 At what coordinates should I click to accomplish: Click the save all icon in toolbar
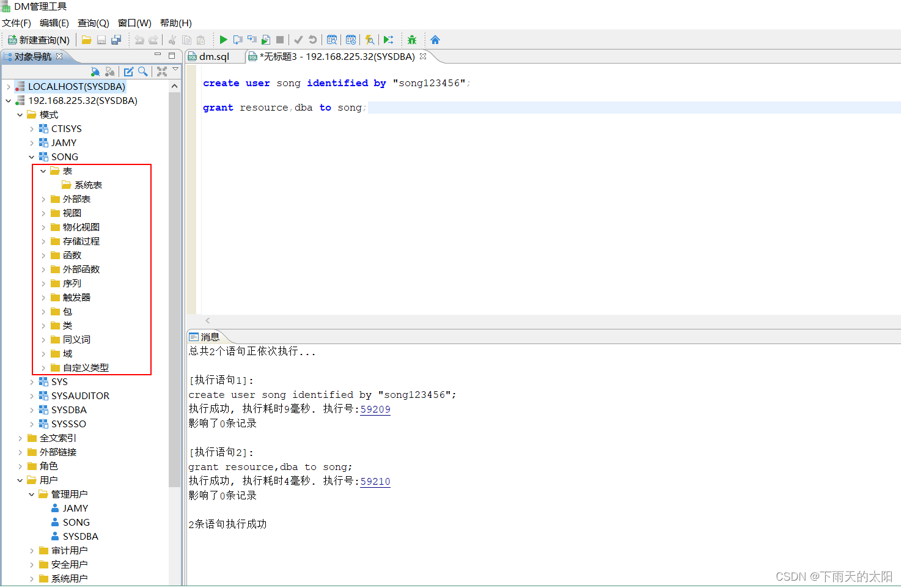pyautogui.click(x=116, y=40)
